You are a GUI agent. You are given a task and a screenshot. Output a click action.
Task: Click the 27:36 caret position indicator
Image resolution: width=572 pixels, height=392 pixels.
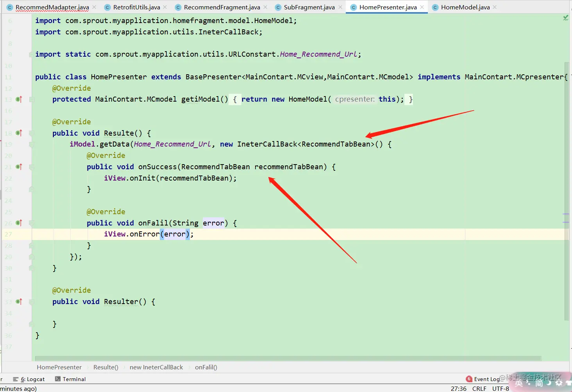(x=459, y=388)
